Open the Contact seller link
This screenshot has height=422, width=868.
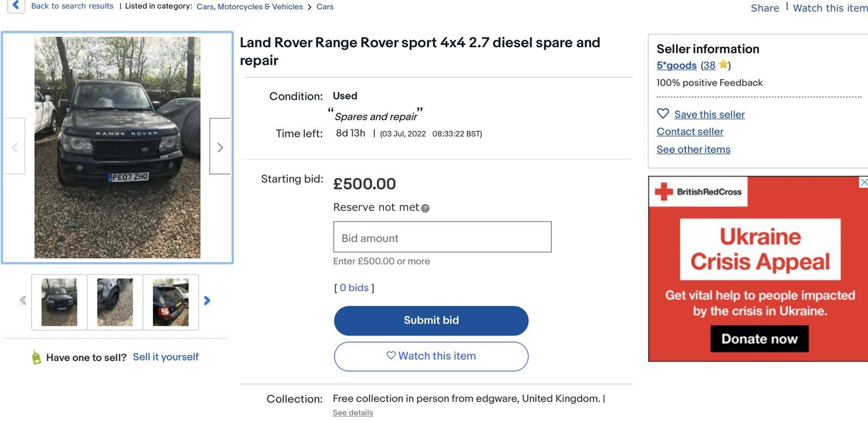point(690,132)
